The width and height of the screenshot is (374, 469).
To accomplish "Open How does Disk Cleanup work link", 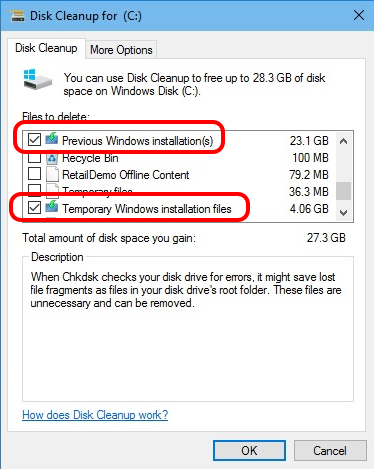I will click(95, 415).
